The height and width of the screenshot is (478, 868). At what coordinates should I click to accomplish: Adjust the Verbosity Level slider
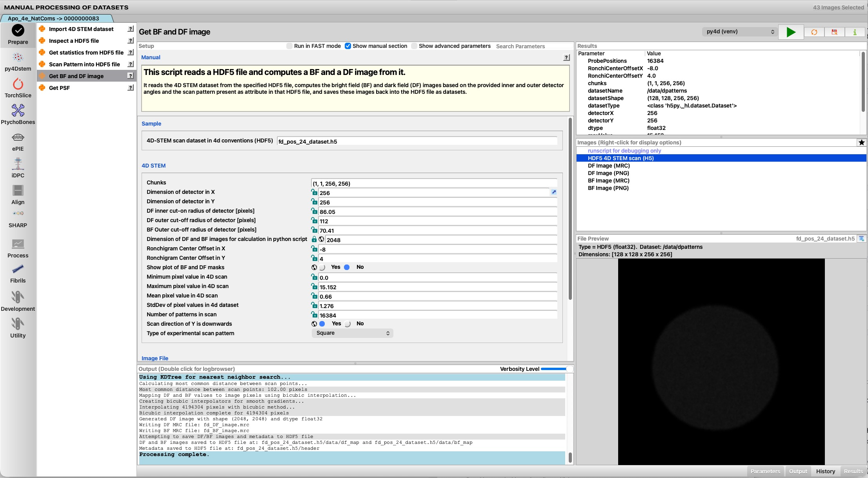point(556,369)
